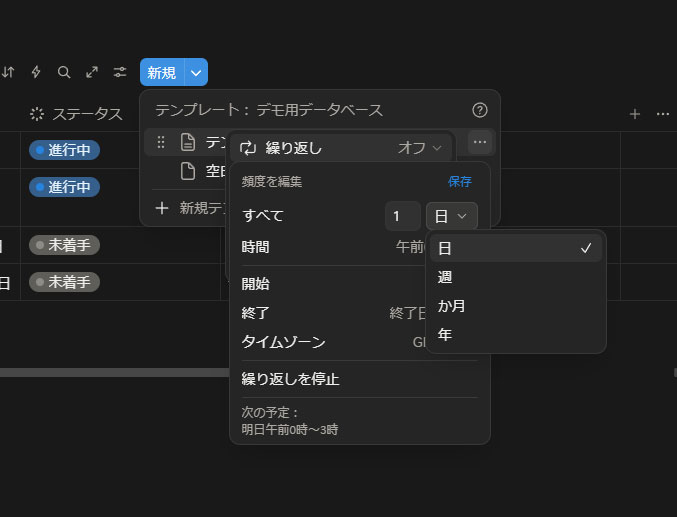Click the 保存 link
This screenshot has width=677, height=517.
click(460, 182)
